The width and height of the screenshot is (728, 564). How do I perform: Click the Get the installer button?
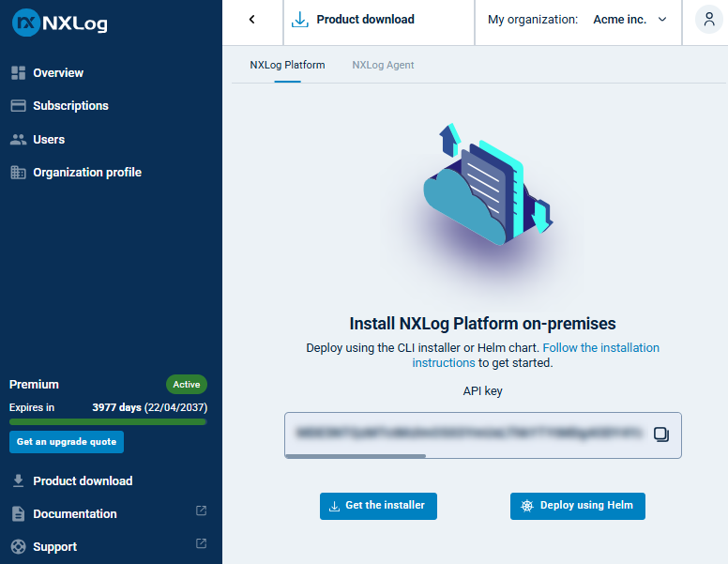tap(378, 506)
